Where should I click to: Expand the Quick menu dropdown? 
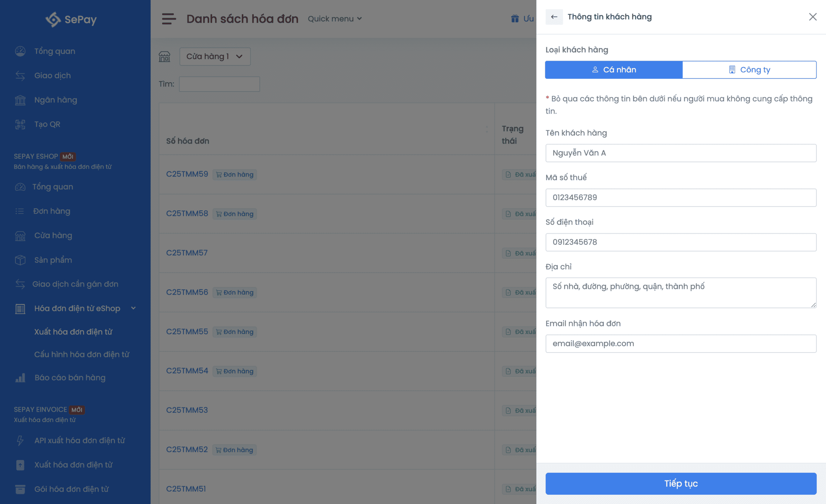point(334,19)
